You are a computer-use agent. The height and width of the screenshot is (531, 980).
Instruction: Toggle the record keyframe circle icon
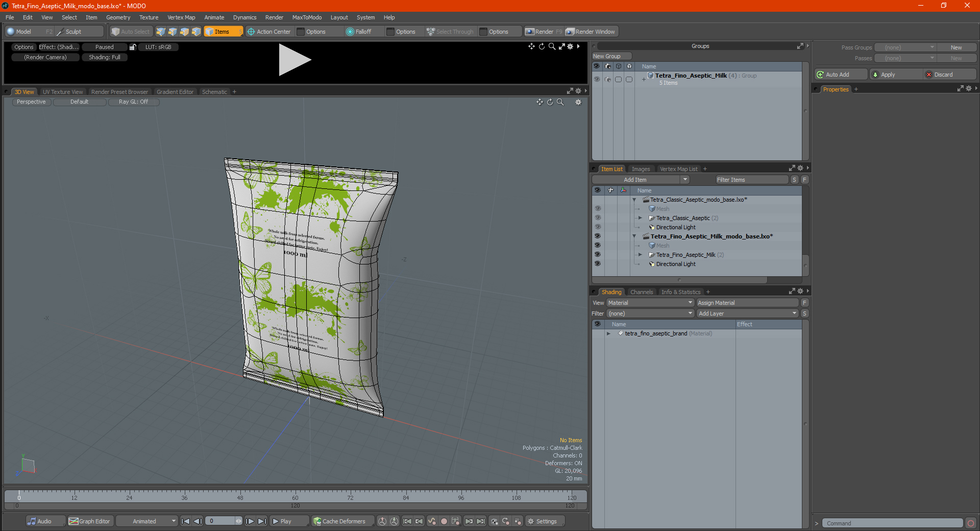444,521
